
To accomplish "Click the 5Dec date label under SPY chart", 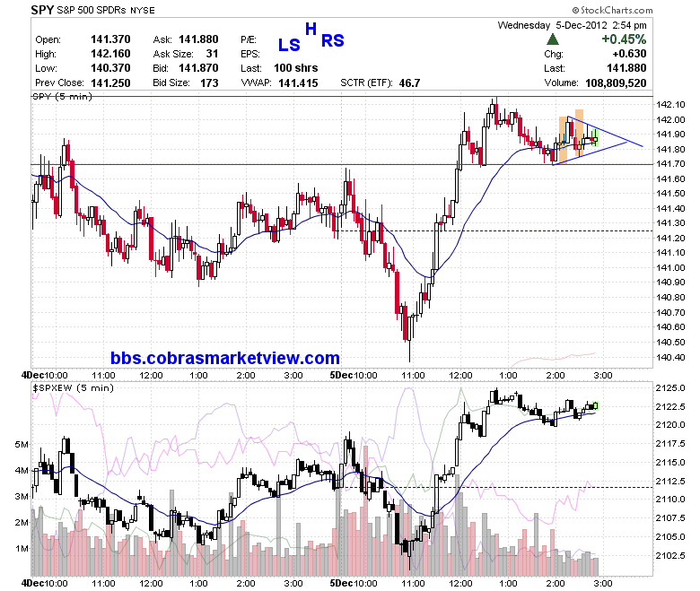I will coord(341,375).
